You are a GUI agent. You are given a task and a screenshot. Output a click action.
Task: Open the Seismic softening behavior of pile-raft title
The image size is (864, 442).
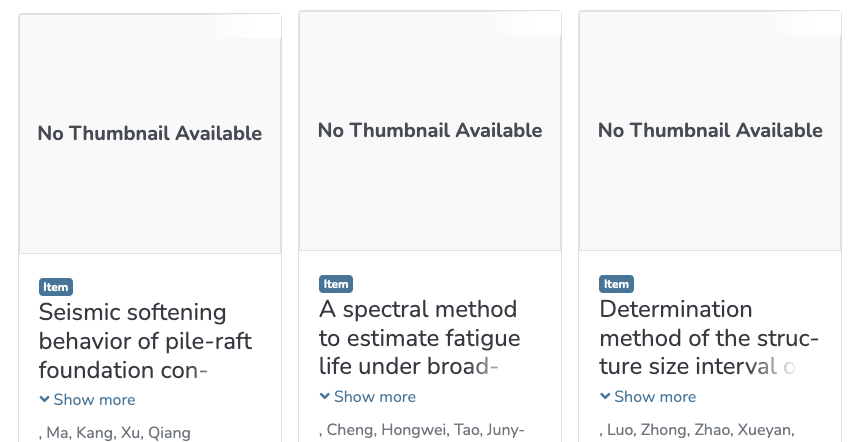click(x=145, y=341)
